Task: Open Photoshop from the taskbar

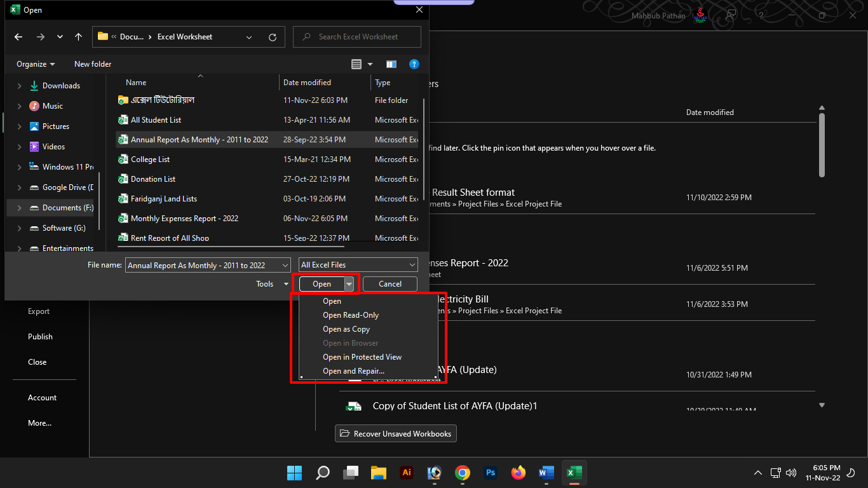Action: coord(490,473)
